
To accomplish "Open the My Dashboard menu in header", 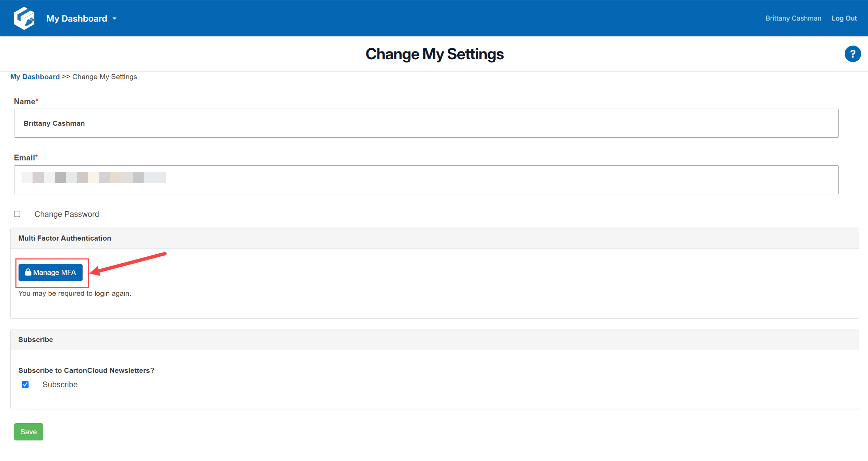I will [77, 19].
